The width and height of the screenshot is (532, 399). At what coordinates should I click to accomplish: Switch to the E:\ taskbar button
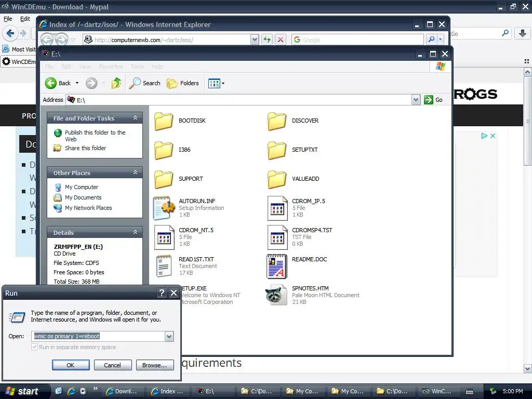[213, 391]
